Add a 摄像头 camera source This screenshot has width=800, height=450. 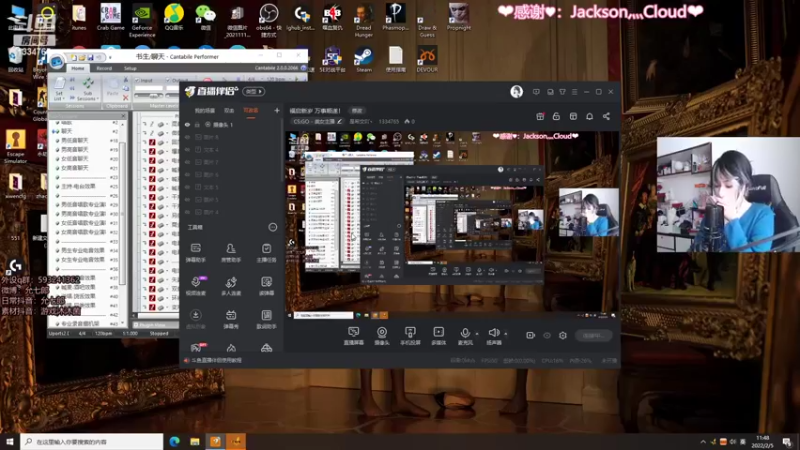[382, 336]
